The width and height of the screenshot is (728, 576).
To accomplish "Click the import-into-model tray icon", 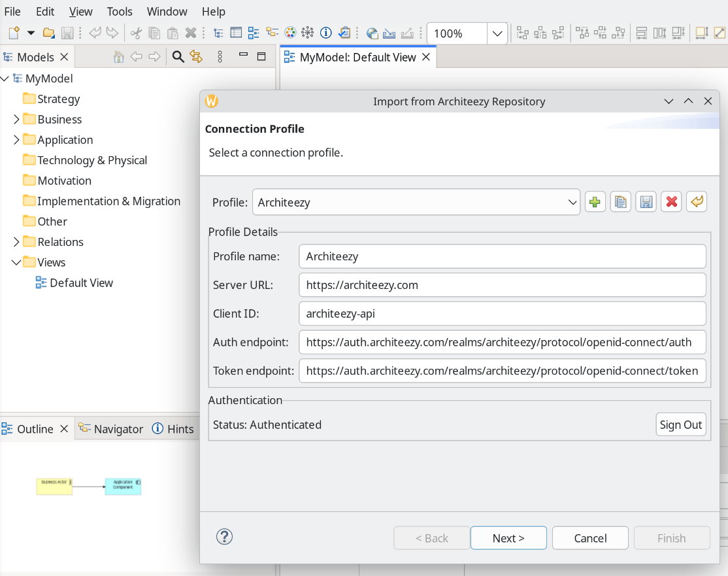I will coord(389,33).
